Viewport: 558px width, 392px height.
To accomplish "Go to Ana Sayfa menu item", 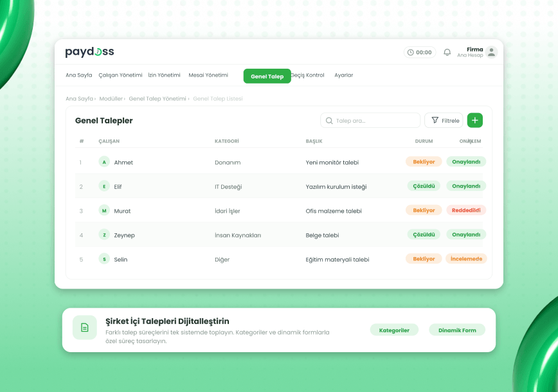I will [78, 75].
